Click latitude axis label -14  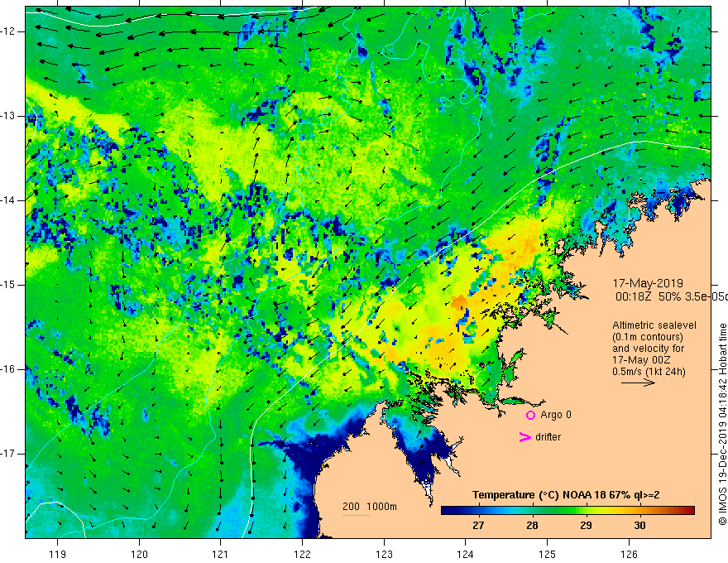pyautogui.click(x=8, y=200)
